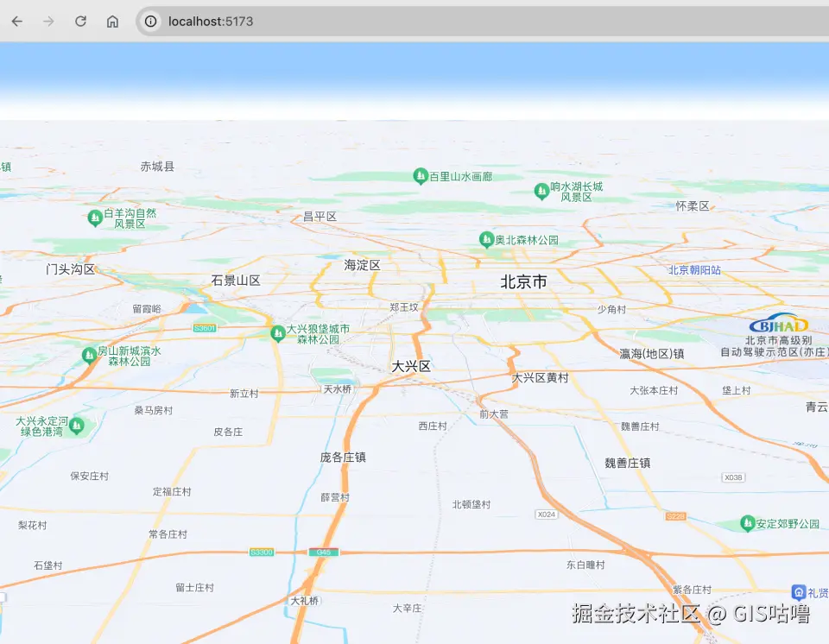Click the 奥北森林公园 marker icon
The image size is (829, 644).
point(486,240)
